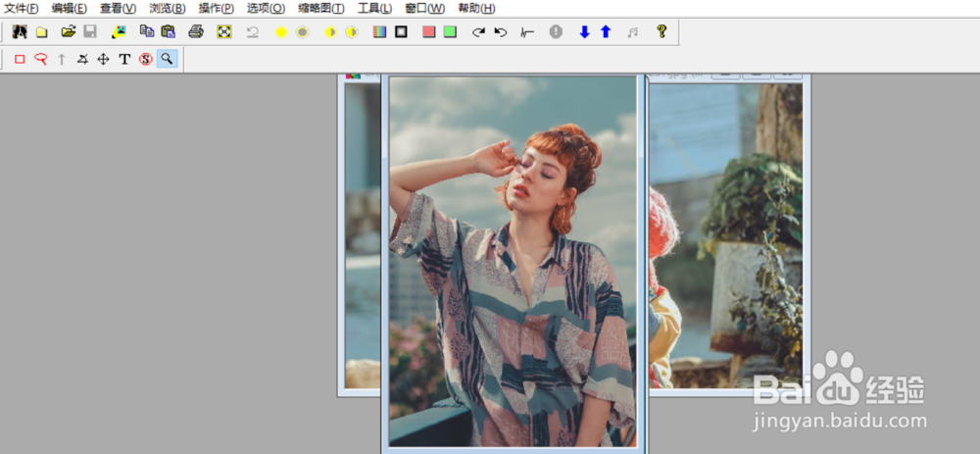The width and height of the screenshot is (980, 454).
Task: Click the blue up arrow icon
Action: [x=606, y=32]
